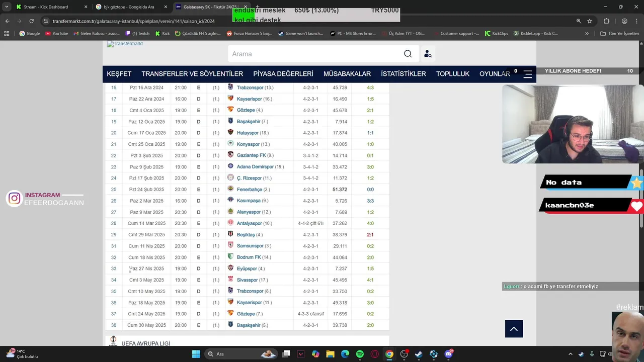Open the Twitch bookmark

click(x=137, y=34)
